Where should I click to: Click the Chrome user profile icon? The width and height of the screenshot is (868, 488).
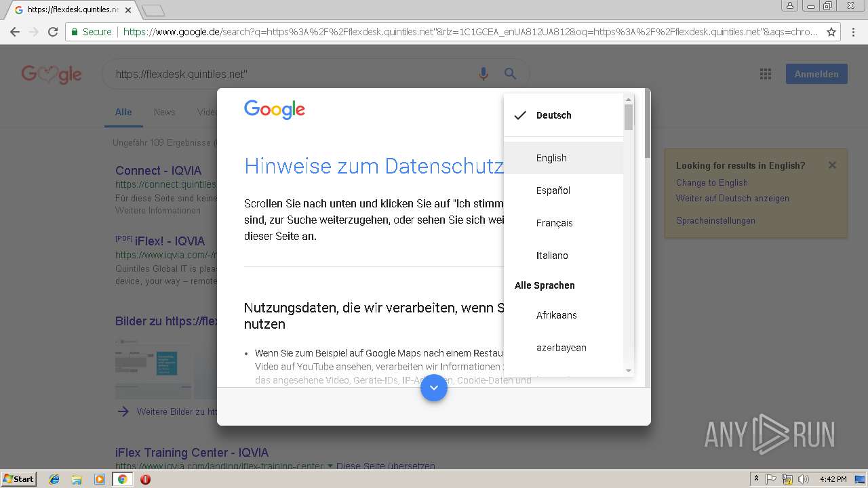click(x=790, y=5)
